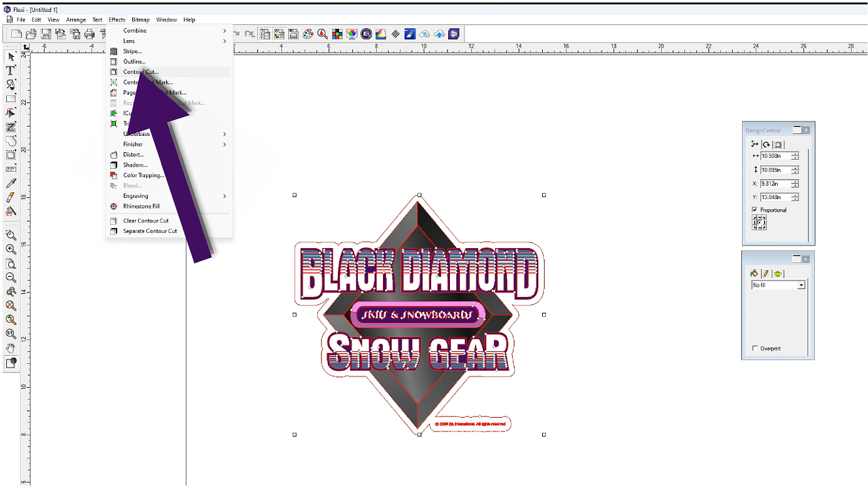Open a file from toolbar
The image size is (868, 486).
point(31,34)
